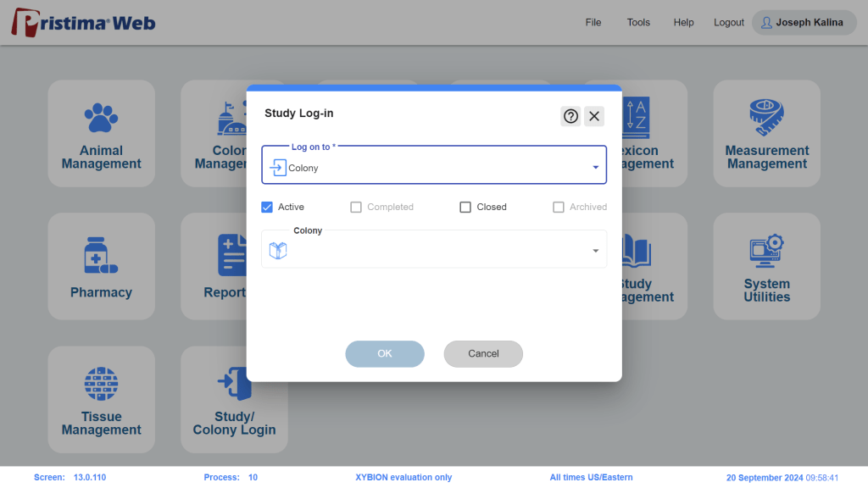
Task: Click the Study/Colony Login label
Action: tap(234, 424)
